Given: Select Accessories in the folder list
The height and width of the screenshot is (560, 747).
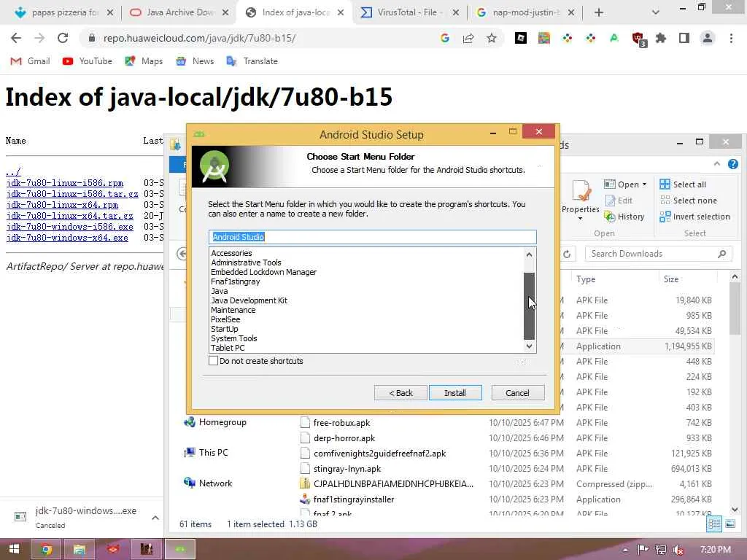Looking at the screenshot, I should (231, 253).
